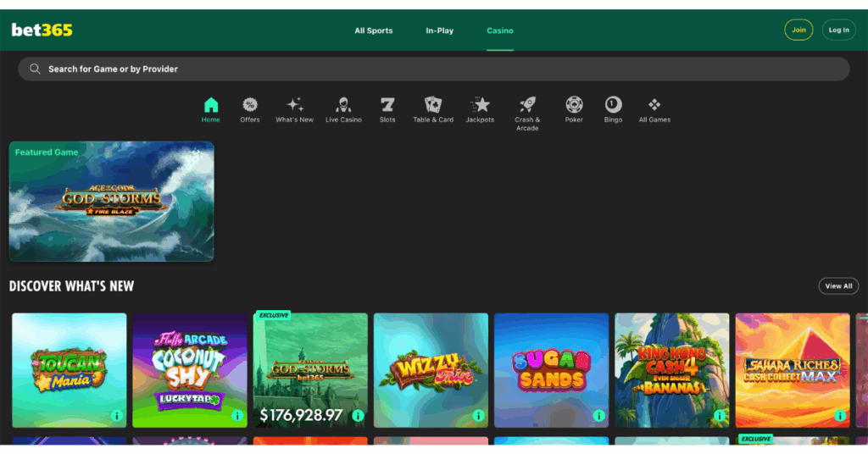Viewport: 868px width, 454px height.
Task: Click the Discover What's New heading
Action: (x=71, y=286)
